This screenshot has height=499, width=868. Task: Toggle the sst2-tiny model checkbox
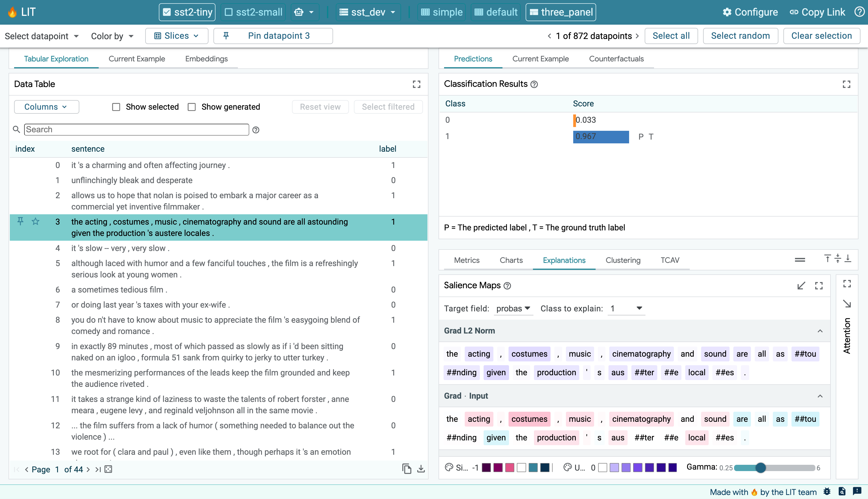click(167, 12)
